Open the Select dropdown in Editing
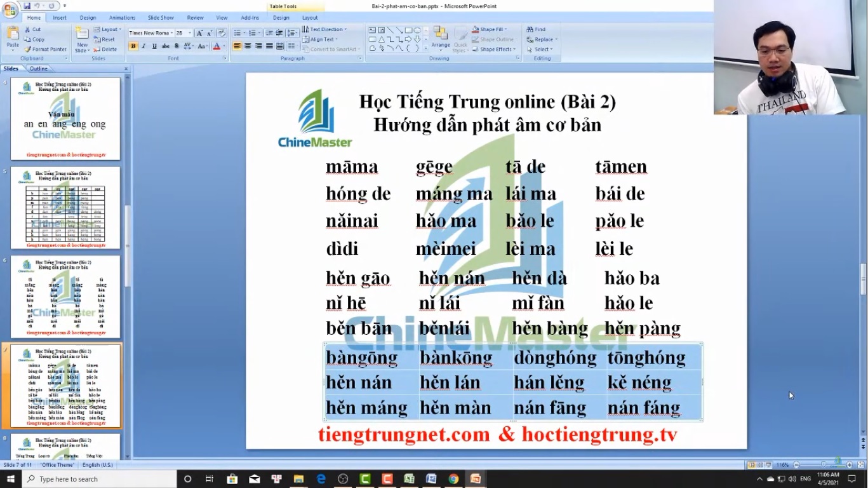The width and height of the screenshot is (868, 493). click(x=539, y=49)
